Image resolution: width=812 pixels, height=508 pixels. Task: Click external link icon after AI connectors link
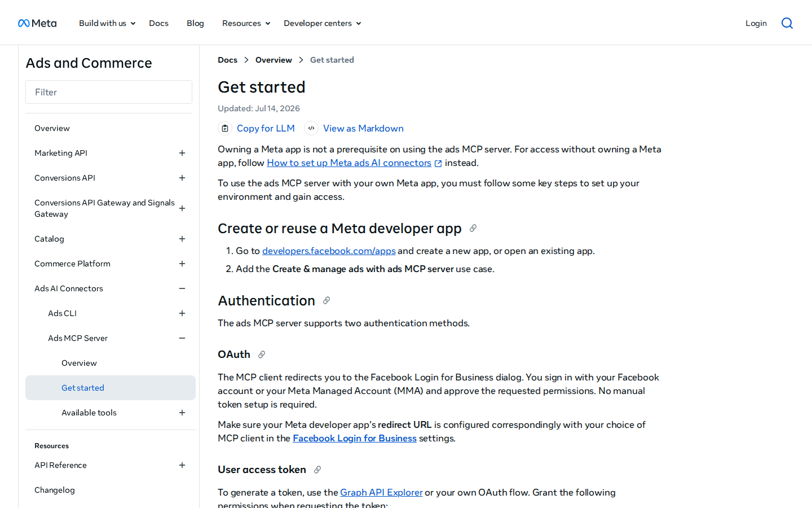pyautogui.click(x=438, y=163)
